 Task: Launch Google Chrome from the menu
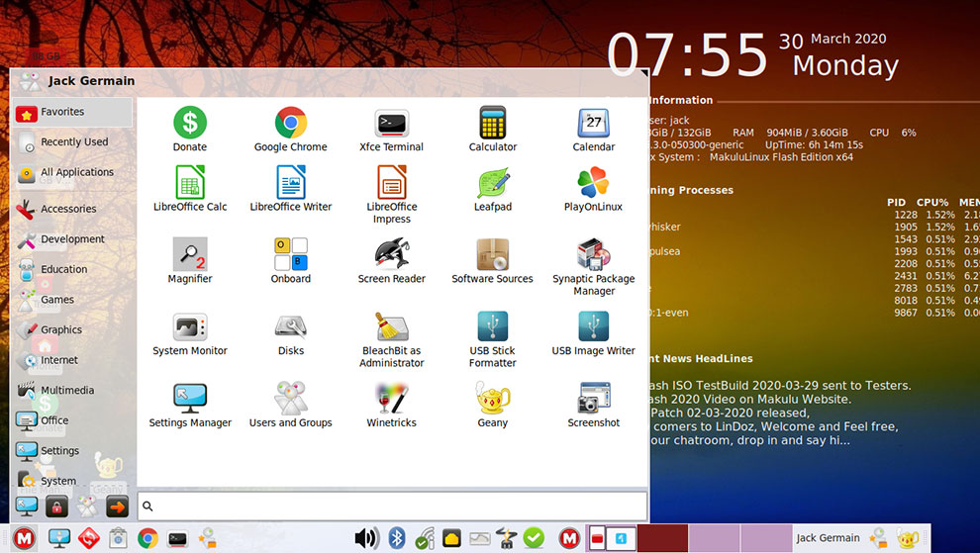point(291,130)
